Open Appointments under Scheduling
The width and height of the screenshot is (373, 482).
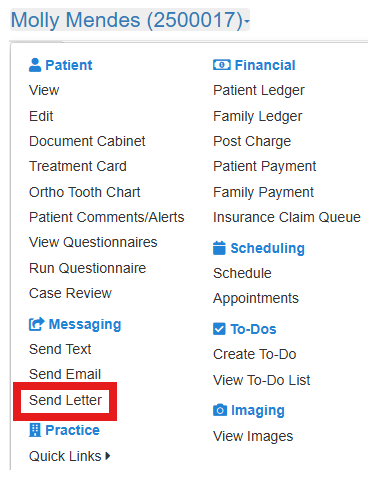pyautogui.click(x=256, y=299)
